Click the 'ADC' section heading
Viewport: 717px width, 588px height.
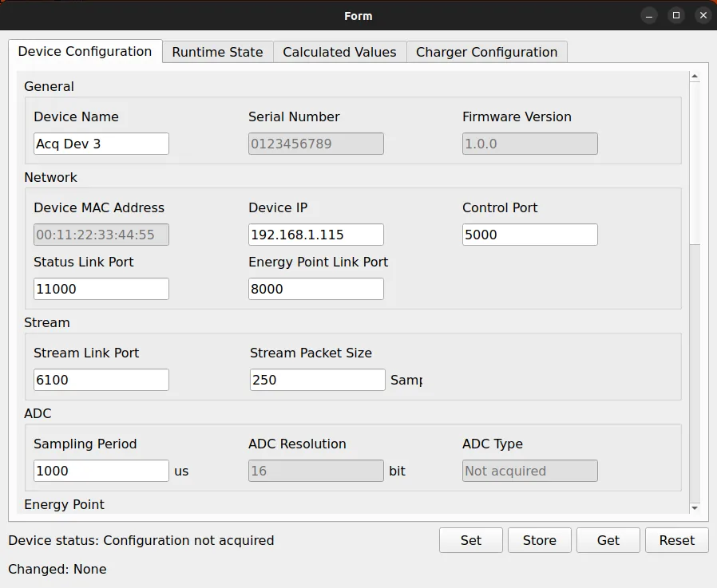point(38,413)
